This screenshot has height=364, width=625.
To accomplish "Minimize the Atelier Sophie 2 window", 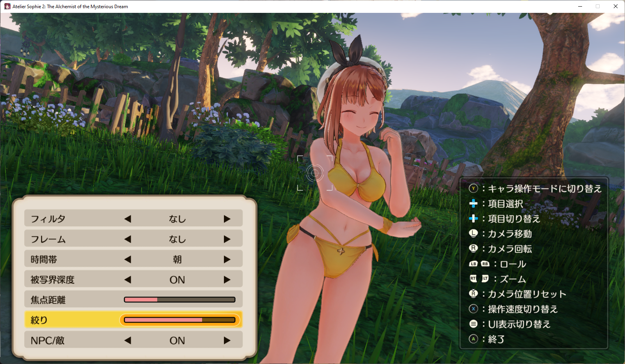I will (580, 6).
